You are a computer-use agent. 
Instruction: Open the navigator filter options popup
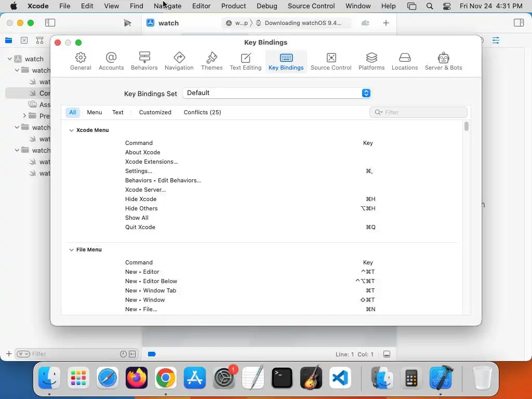(23, 354)
